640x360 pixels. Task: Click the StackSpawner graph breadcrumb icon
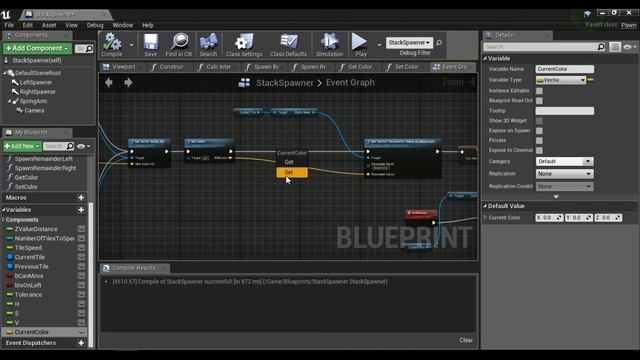(x=244, y=83)
